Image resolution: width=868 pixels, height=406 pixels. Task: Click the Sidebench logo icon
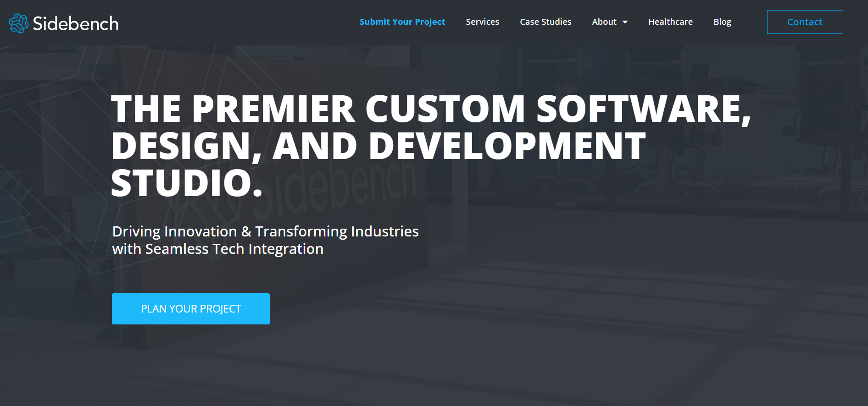(x=19, y=23)
